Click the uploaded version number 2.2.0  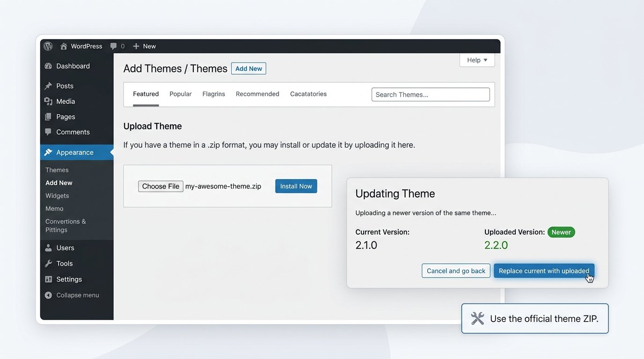496,245
